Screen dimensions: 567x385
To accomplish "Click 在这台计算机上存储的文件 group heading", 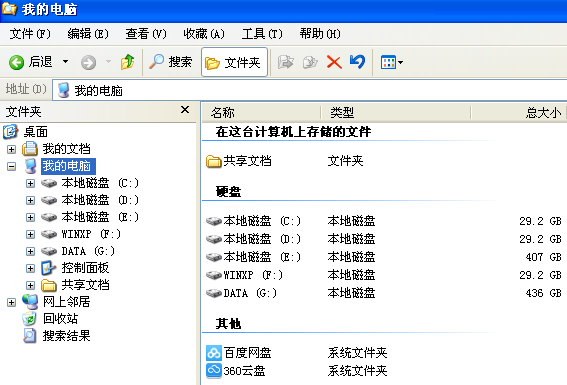I will 293,132.
